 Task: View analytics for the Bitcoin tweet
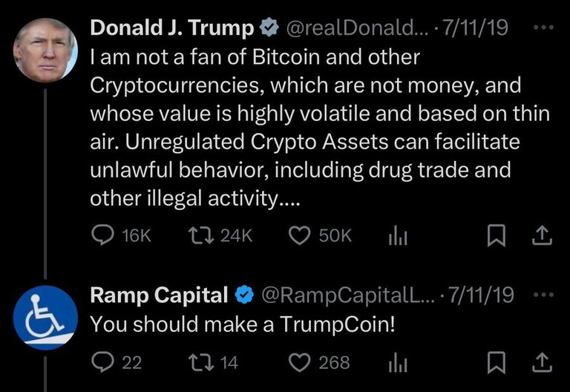pos(398,235)
